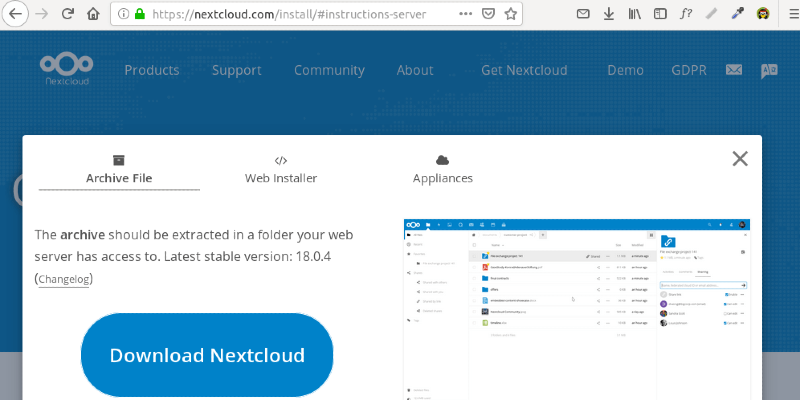800x400 pixels.
Task: Bookmark this page with the star icon
Action: 511,14
